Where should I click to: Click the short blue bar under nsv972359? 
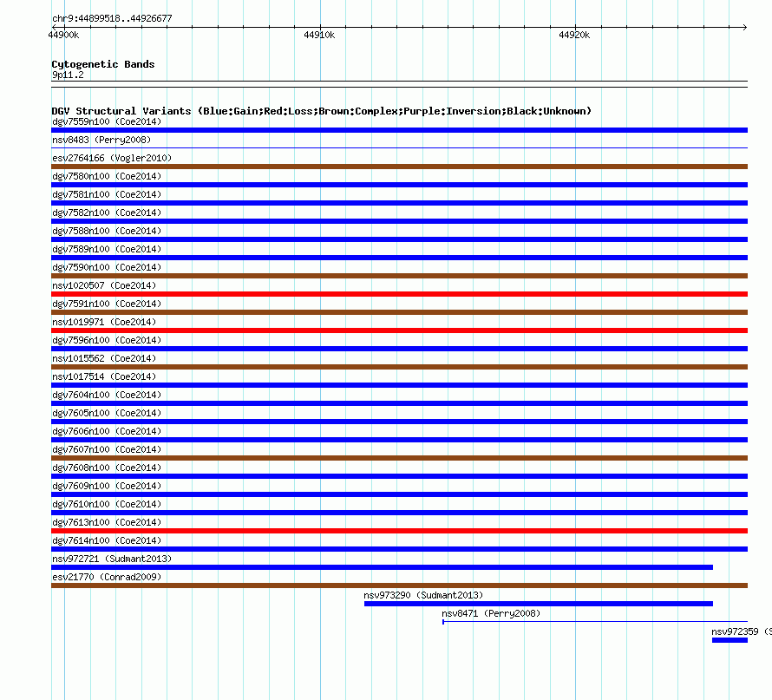point(729,640)
